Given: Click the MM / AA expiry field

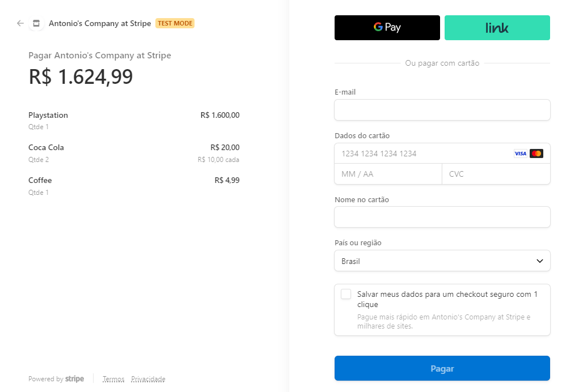Looking at the screenshot, I should (x=388, y=174).
